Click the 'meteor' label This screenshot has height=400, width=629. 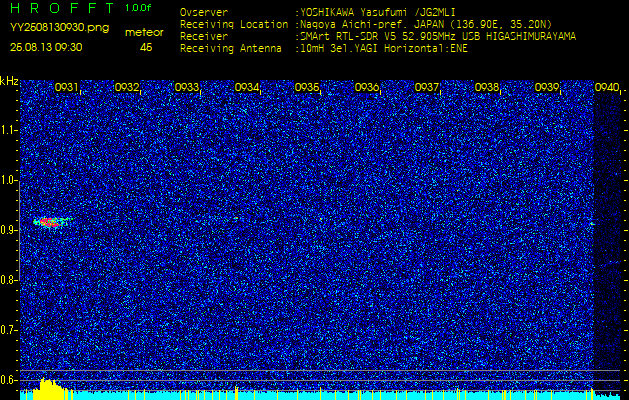click(x=144, y=33)
